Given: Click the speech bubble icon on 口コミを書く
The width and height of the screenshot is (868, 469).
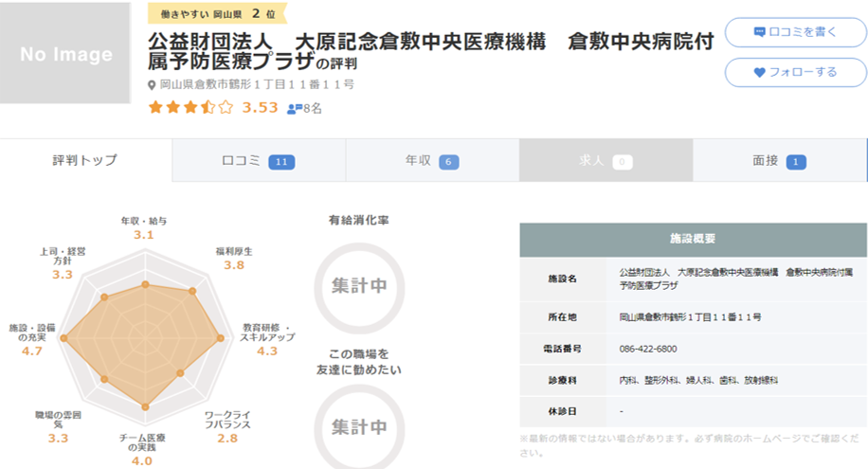Looking at the screenshot, I should (760, 32).
